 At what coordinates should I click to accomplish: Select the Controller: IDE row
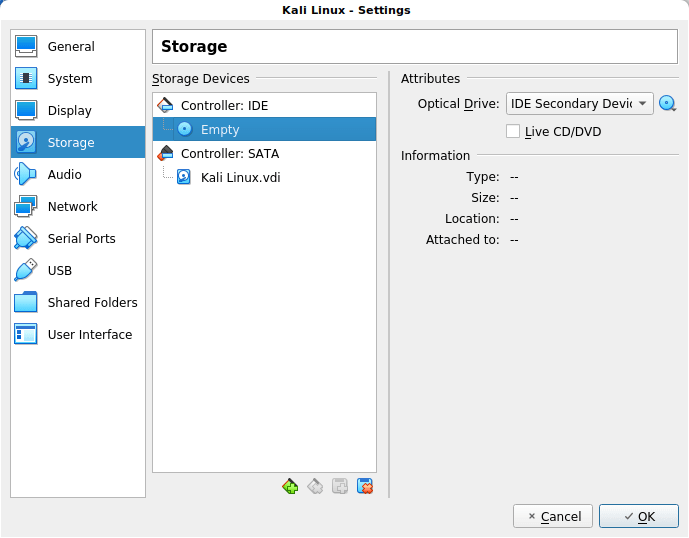coord(265,105)
